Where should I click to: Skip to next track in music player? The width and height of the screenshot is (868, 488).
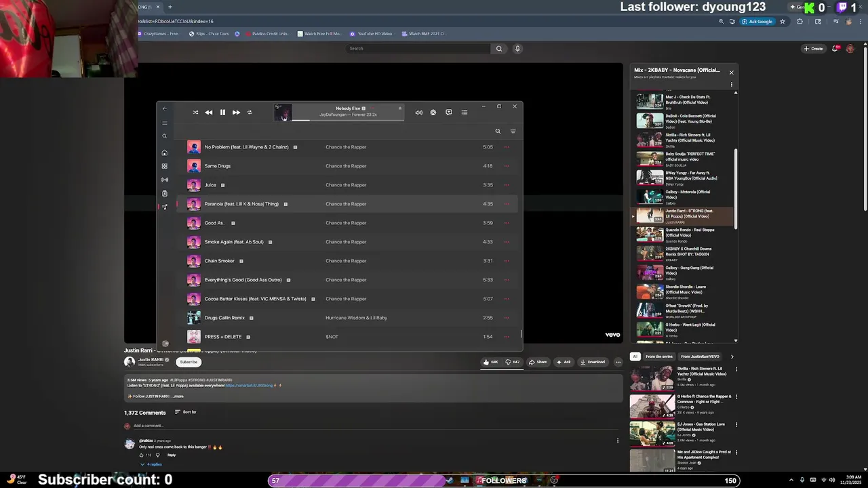click(x=236, y=113)
